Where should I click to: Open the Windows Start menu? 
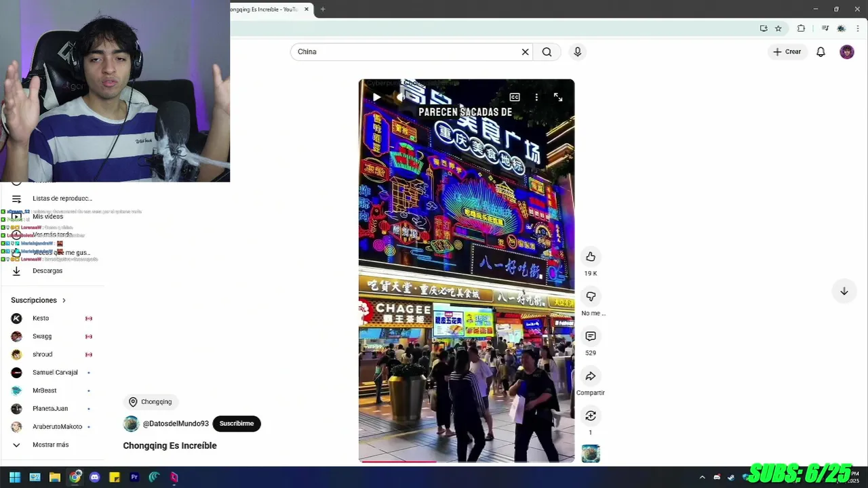pyautogui.click(x=15, y=477)
